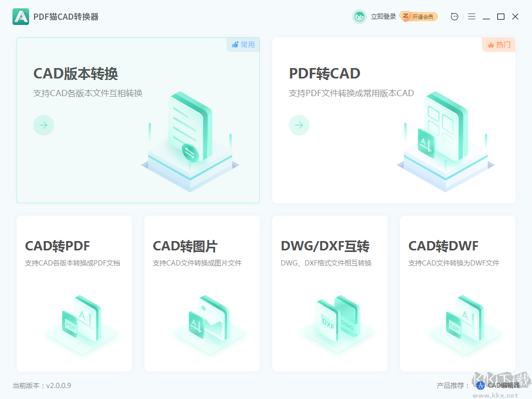This screenshot has width=532, height=399.
Task: Click text 支持CAD文件转换成图片文件
Action: [x=197, y=263]
